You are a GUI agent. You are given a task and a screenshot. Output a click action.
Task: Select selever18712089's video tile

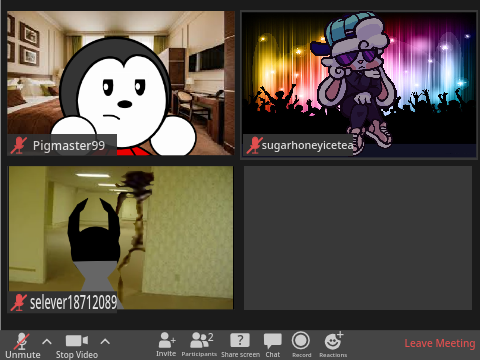[x=121, y=238]
